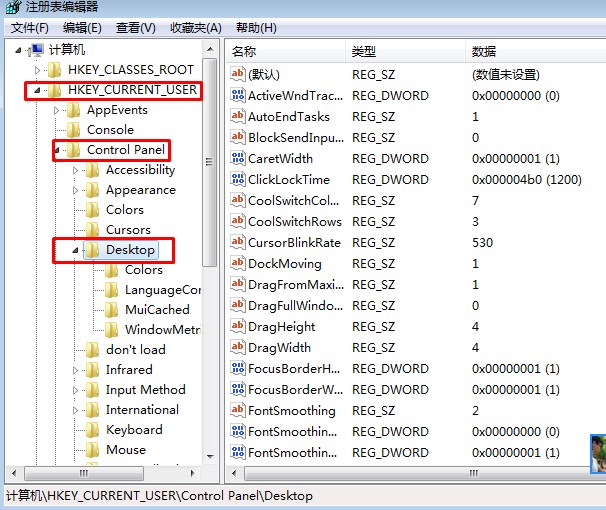
Task: Click the Keyboard folder icon
Action: [92, 430]
